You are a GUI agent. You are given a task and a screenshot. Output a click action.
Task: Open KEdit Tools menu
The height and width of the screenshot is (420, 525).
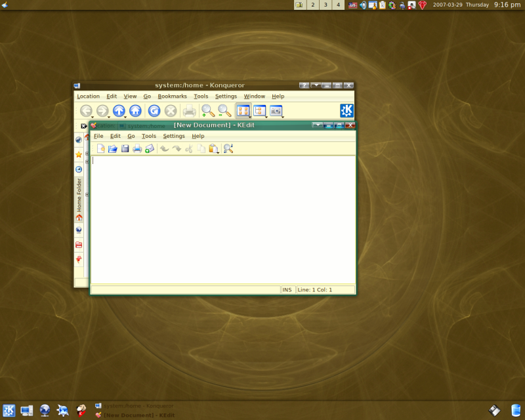coord(149,136)
